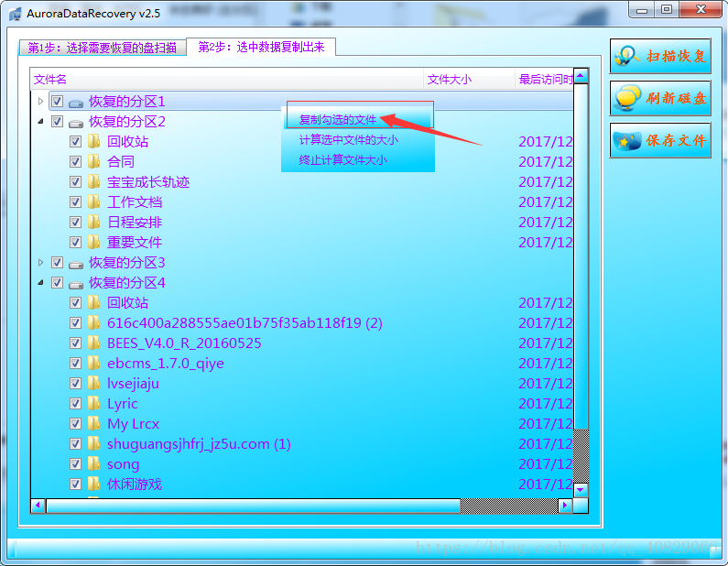Screen dimensions: 728x566
Task: Switch to 第1步：选择需要恢复的盘扫描 tab
Action: (103, 48)
